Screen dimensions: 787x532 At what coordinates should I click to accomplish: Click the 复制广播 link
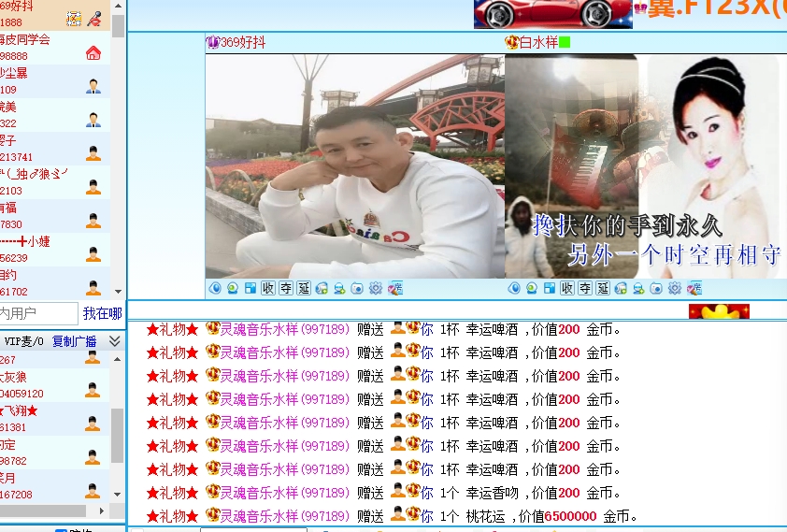75,341
